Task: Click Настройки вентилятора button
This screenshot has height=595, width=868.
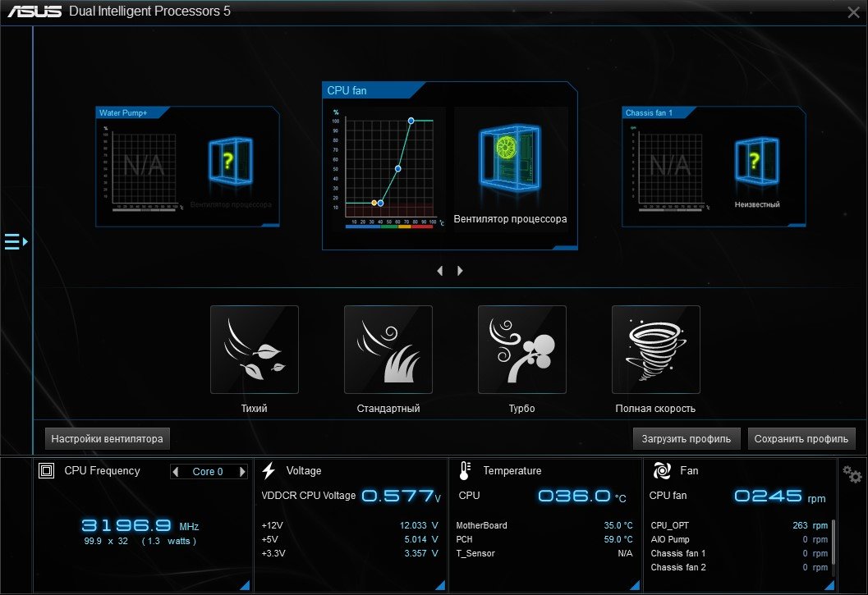Action: pyautogui.click(x=108, y=439)
